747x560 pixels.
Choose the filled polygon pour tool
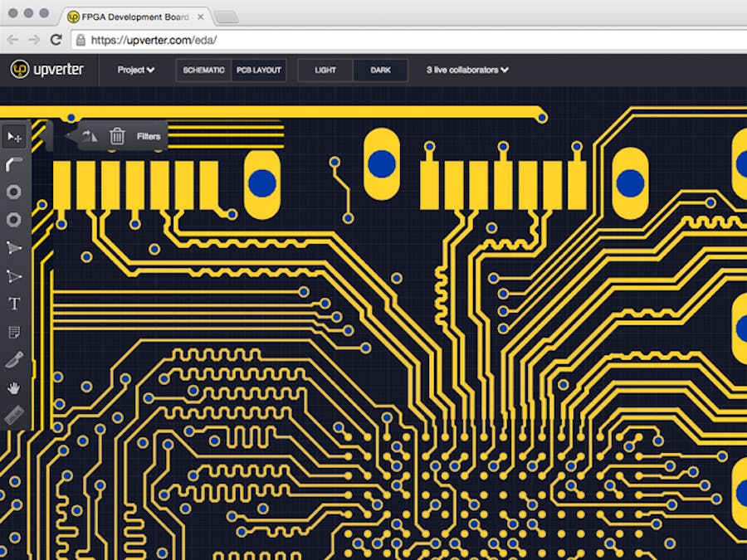pyautogui.click(x=14, y=247)
